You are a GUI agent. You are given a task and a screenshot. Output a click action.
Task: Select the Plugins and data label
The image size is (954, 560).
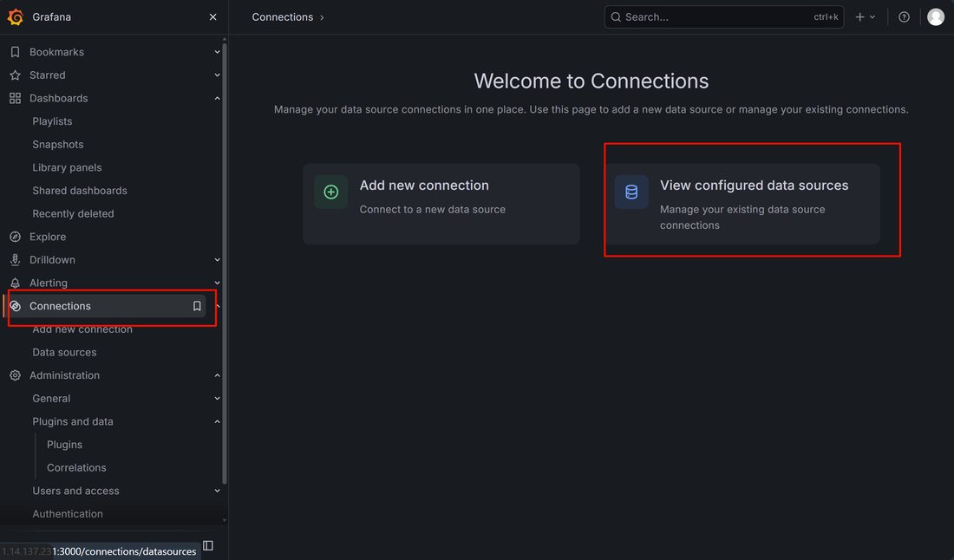tap(72, 422)
